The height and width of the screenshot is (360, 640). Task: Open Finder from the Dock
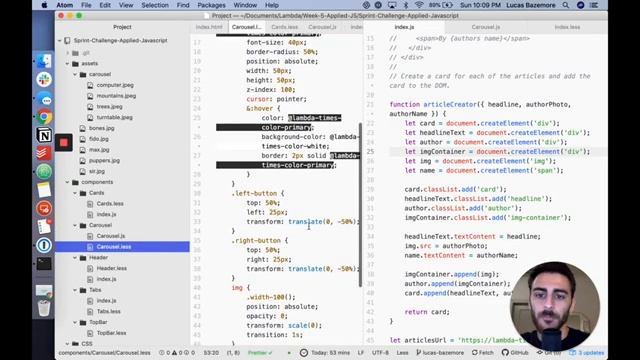click(x=44, y=61)
